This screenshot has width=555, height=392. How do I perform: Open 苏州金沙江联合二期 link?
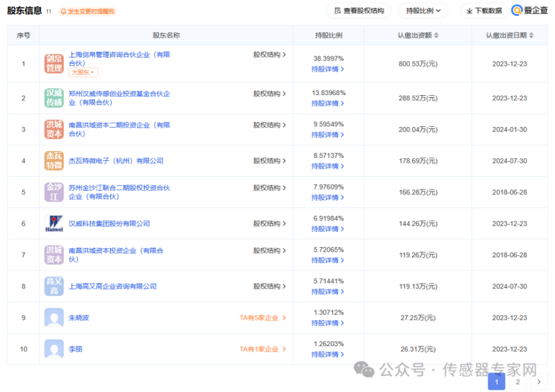pos(119,192)
